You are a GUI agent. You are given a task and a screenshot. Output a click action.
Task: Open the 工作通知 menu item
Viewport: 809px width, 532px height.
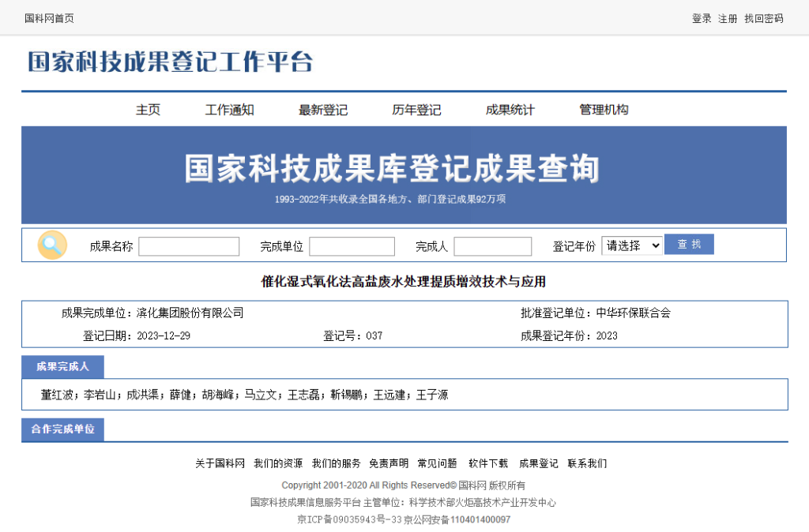pos(230,110)
